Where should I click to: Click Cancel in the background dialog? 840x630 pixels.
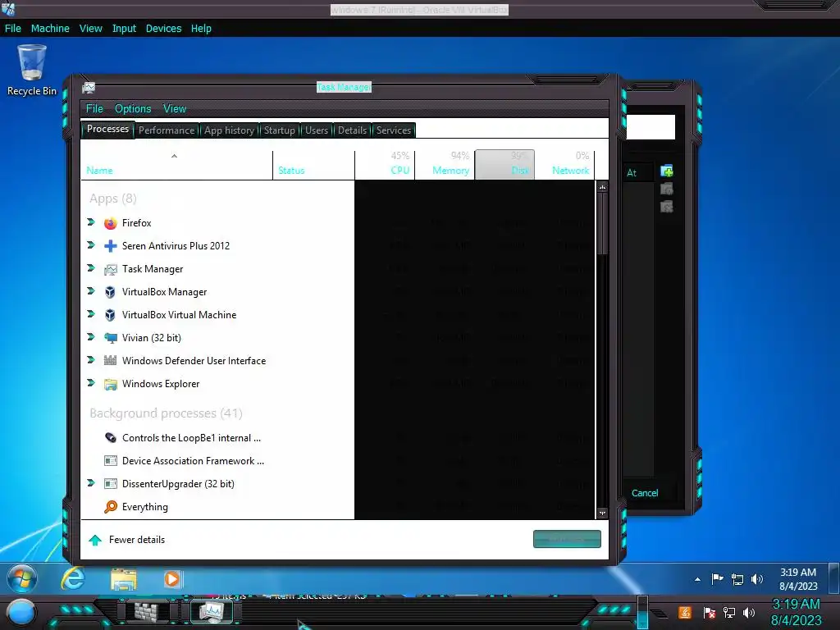[645, 493]
